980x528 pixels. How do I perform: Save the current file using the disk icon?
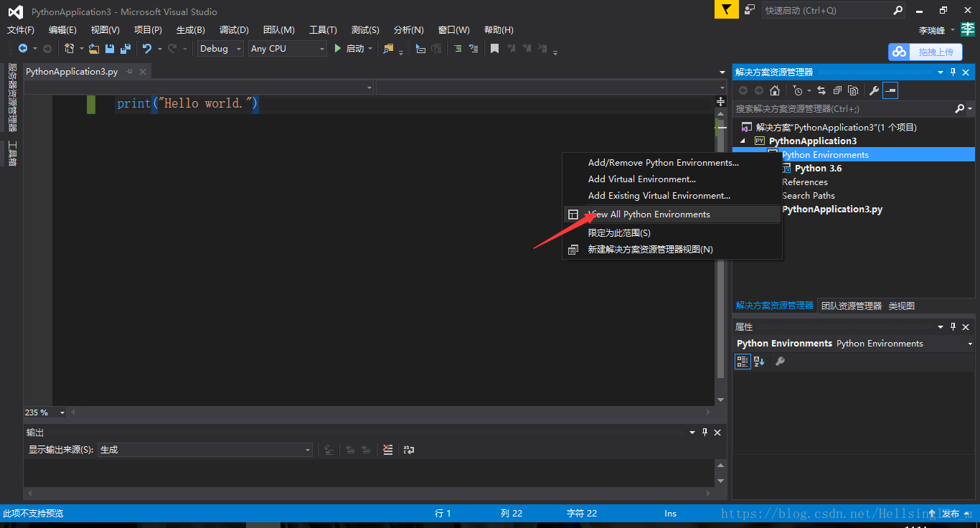[x=110, y=49]
